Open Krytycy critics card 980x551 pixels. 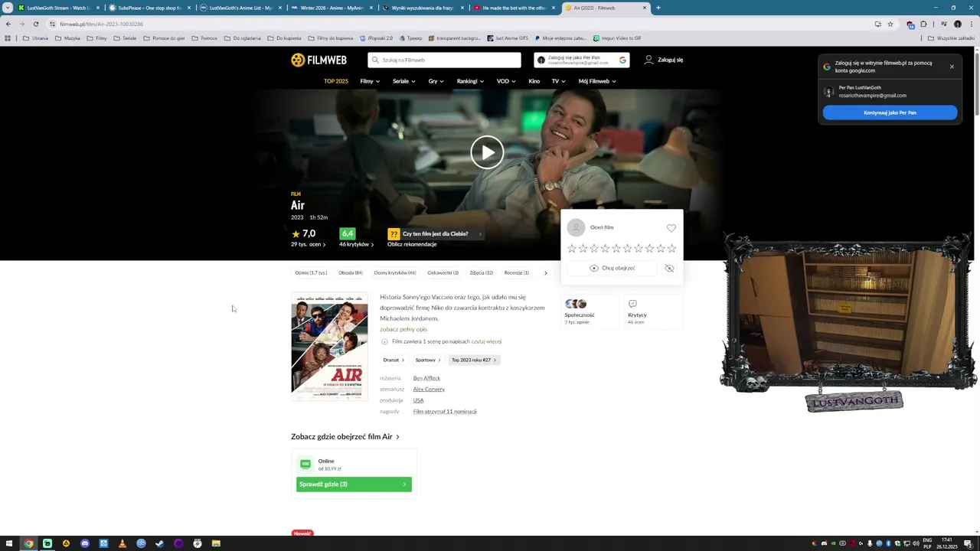click(653, 312)
